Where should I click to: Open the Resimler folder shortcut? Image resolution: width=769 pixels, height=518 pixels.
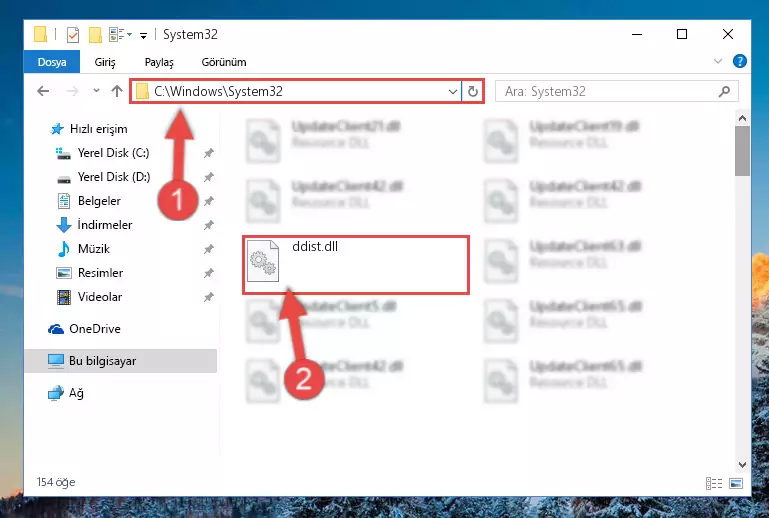pyautogui.click(x=90, y=273)
